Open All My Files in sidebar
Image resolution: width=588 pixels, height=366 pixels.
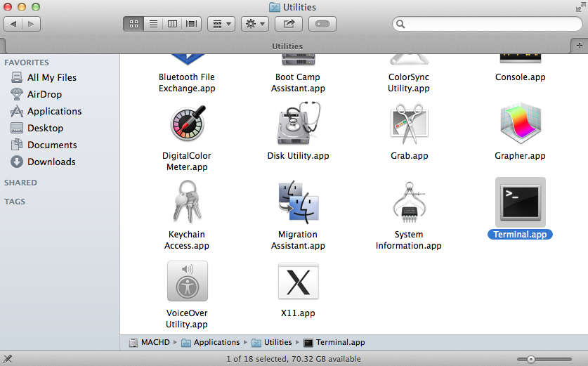click(x=52, y=77)
